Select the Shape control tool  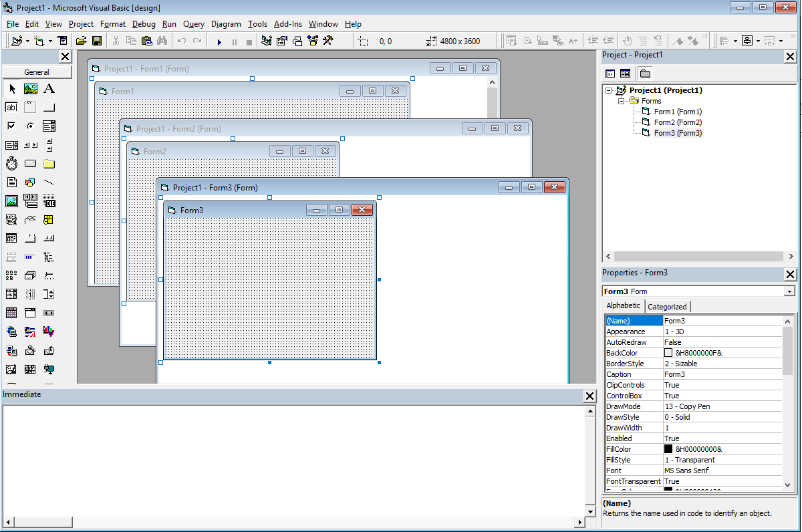coord(31,182)
